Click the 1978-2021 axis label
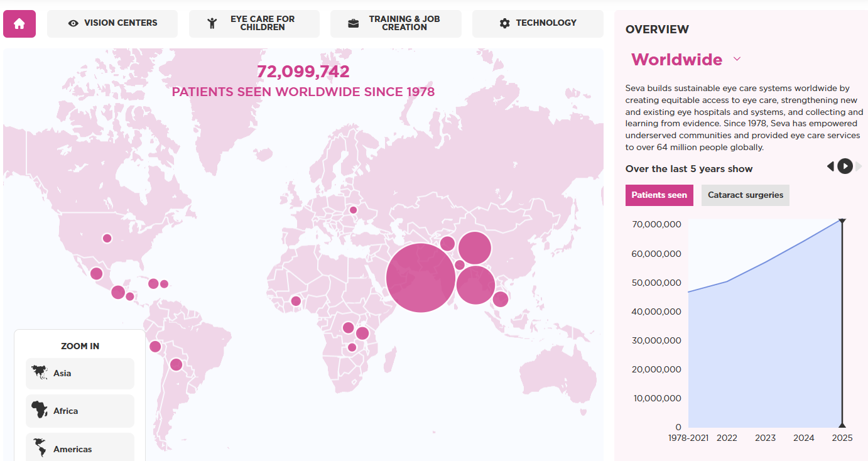The height and width of the screenshot is (461, 868). pyautogui.click(x=688, y=438)
